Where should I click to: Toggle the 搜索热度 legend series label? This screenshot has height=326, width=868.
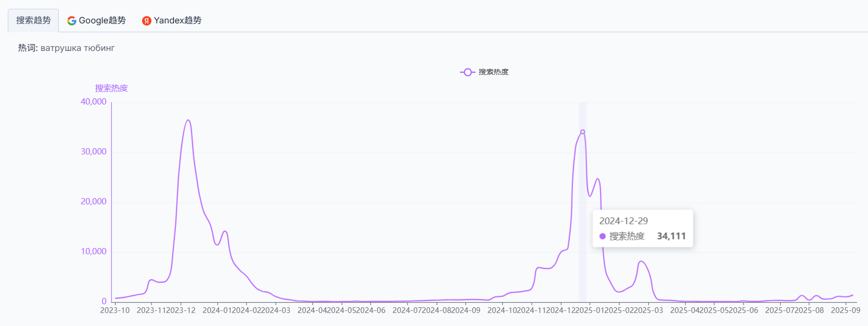click(x=493, y=72)
